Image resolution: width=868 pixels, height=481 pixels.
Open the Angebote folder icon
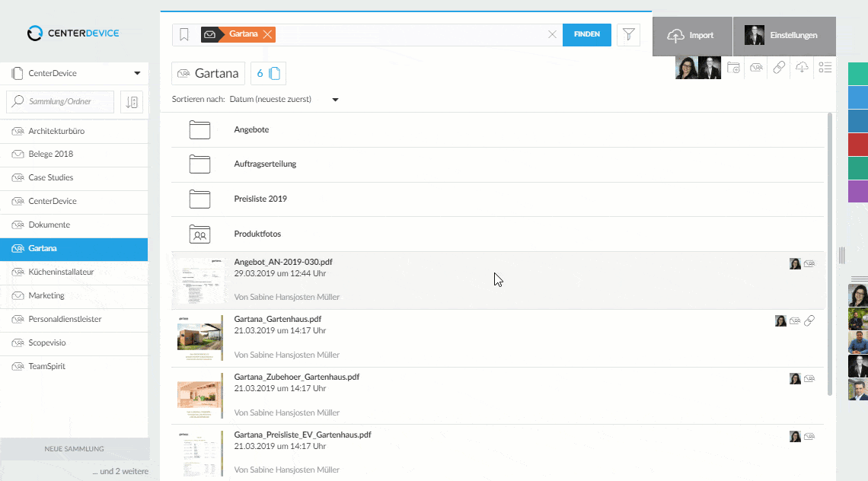tap(199, 129)
